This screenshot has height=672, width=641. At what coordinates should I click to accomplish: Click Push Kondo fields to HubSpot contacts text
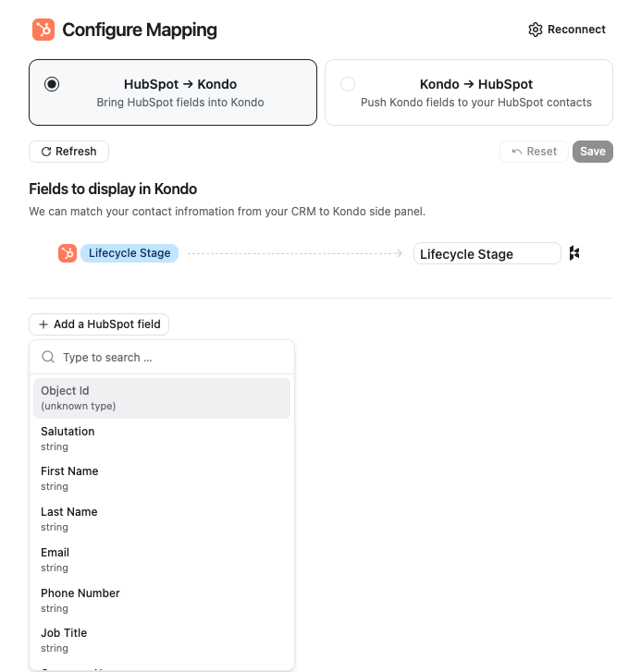(476, 103)
